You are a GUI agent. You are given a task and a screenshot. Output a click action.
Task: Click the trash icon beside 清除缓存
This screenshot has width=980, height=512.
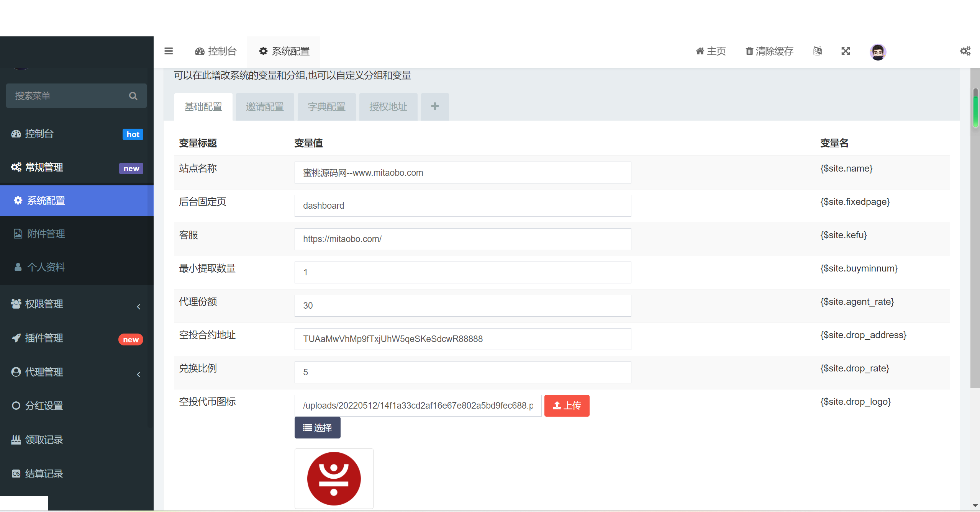749,51
